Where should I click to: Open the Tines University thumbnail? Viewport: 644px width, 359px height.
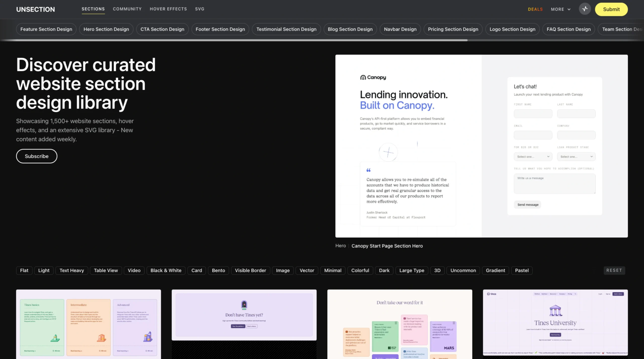pos(555,322)
